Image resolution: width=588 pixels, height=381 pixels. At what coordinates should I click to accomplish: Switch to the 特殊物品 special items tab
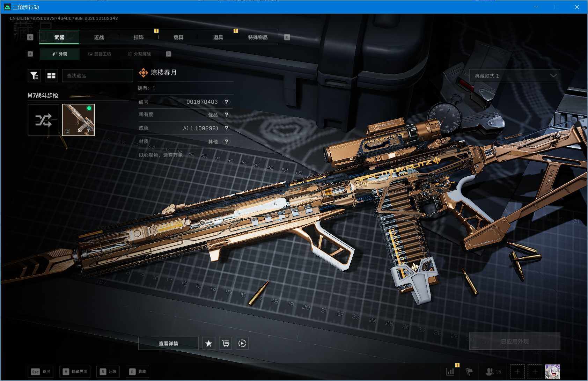(258, 37)
